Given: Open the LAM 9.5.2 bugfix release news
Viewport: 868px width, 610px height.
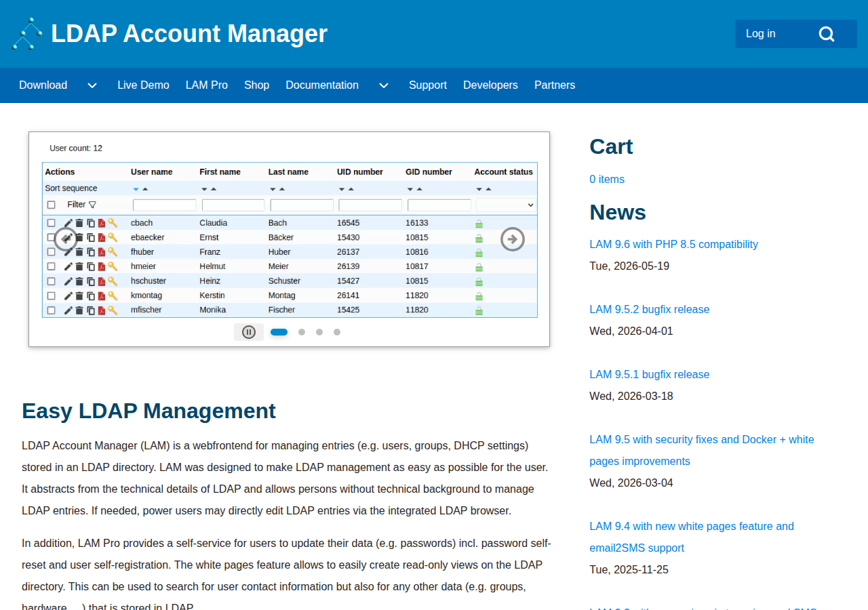Looking at the screenshot, I should click(650, 310).
